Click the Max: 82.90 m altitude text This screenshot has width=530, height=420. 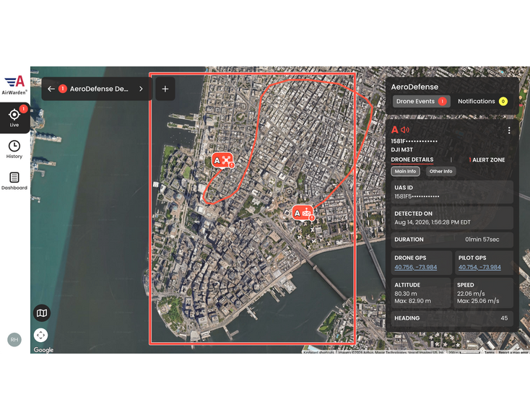(x=413, y=301)
